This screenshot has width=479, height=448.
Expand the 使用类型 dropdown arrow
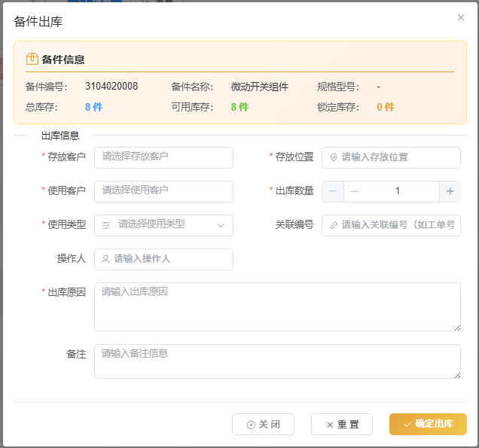coord(221,225)
